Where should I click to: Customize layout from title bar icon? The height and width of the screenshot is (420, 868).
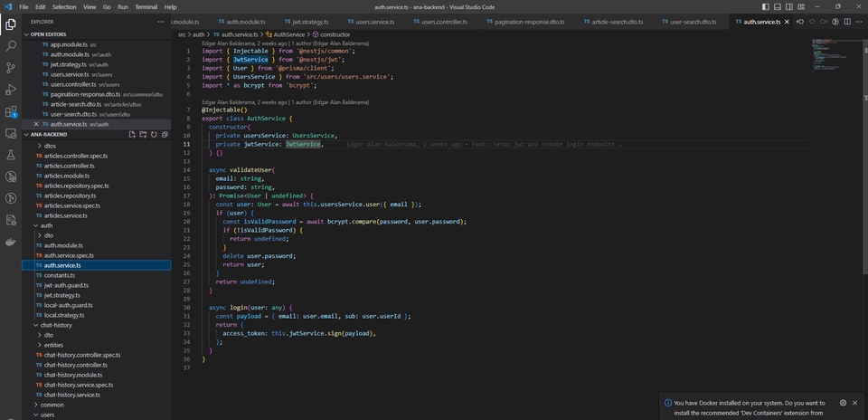pyautogui.click(x=801, y=6)
